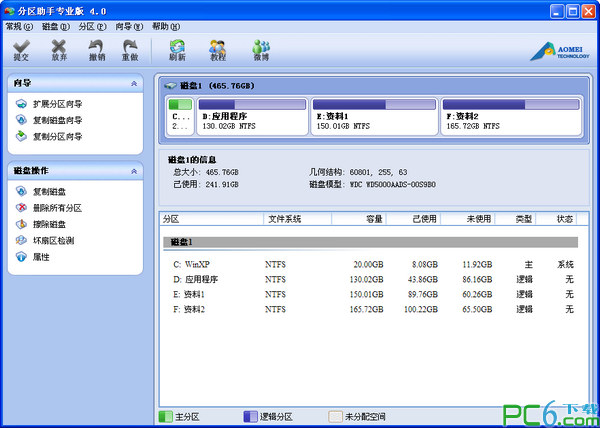The width and height of the screenshot is (600, 428).
Task: Click the 属性 info icon
Action: pos(21,257)
